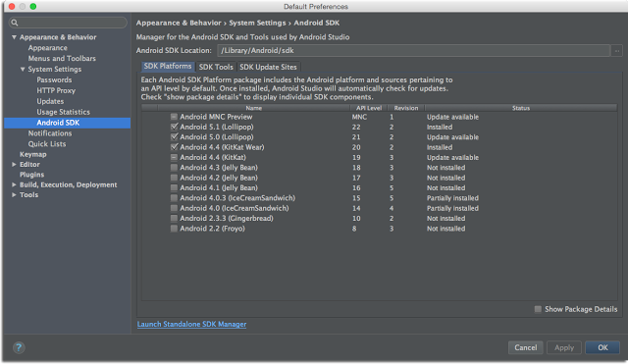Switch to SDK Tools tab
The width and height of the screenshot is (628, 364).
click(x=216, y=67)
